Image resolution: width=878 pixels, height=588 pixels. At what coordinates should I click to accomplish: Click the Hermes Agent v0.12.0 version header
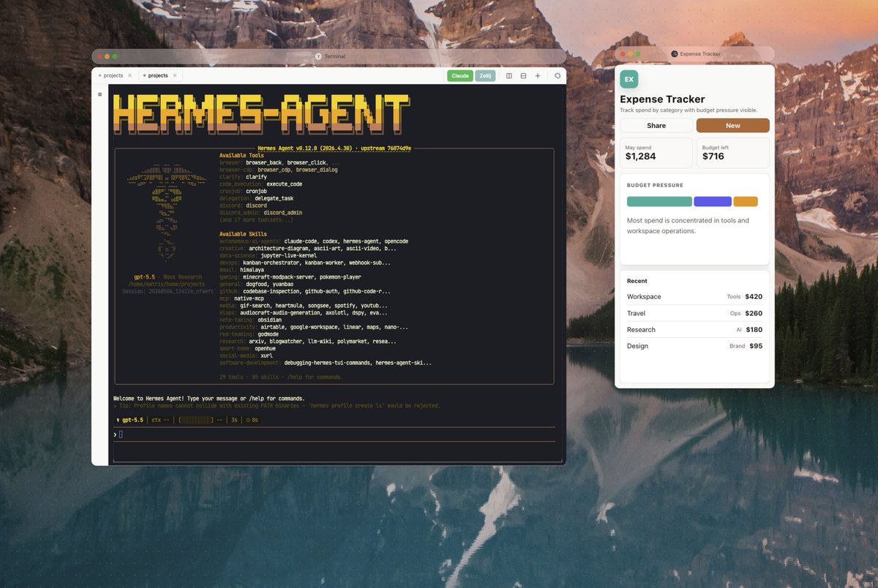click(x=334, y=148)
